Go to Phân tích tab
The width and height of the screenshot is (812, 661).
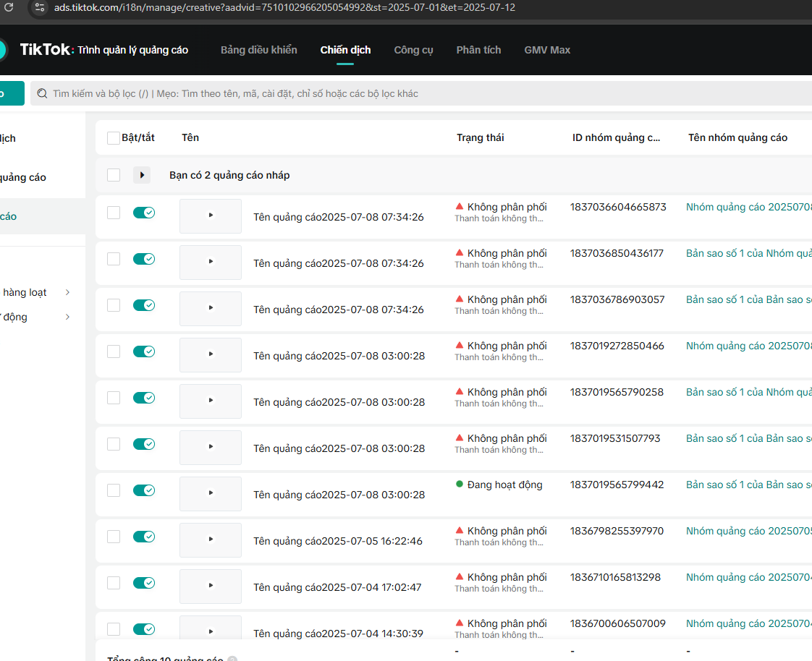[x=478, y=50]
